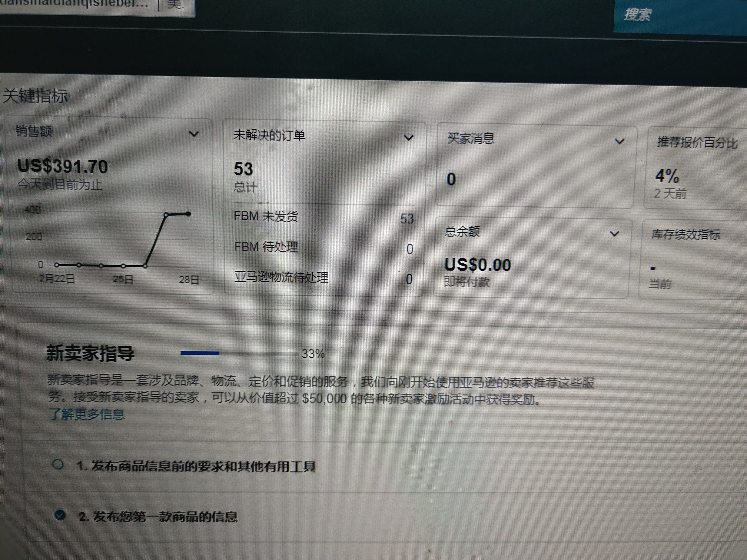Open the 库存绩效指标 card

[693, 259]
